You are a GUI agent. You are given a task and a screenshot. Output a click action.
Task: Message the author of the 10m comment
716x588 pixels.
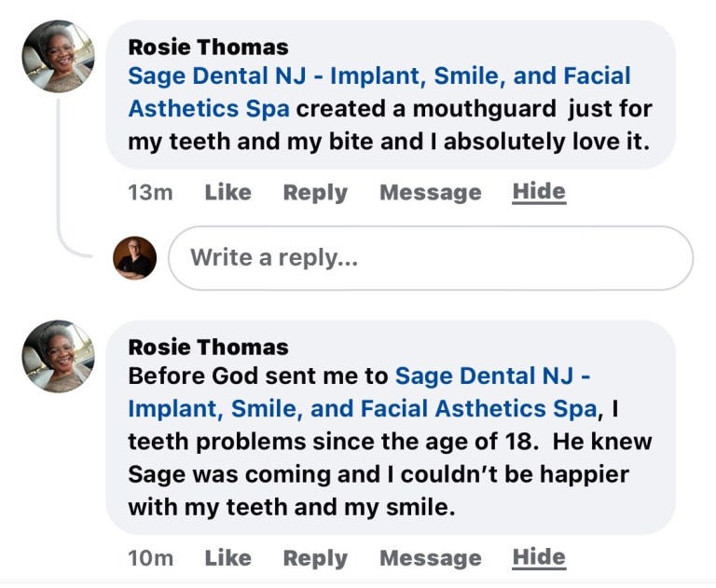click(x=430, y=558)
